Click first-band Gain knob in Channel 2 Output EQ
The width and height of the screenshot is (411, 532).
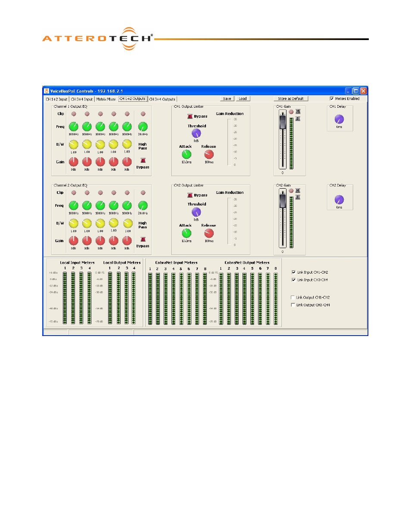point(74,241)
